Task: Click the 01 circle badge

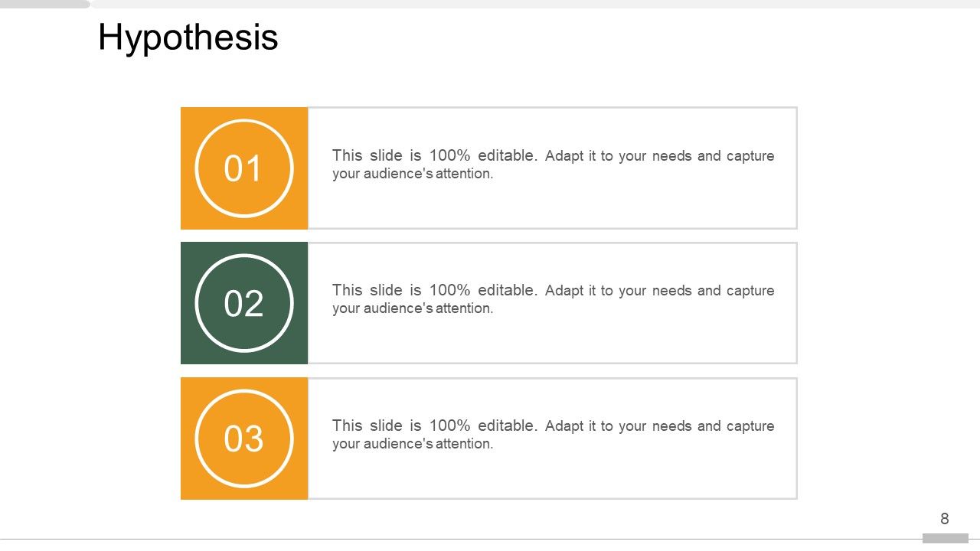Action: 243,168
